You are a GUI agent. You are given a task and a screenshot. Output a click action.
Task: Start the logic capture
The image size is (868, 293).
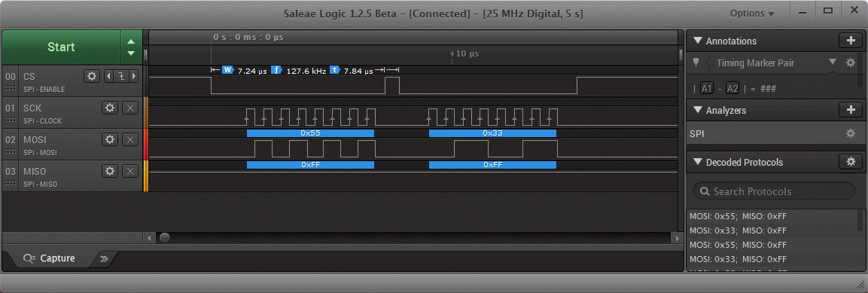(61, 47)
